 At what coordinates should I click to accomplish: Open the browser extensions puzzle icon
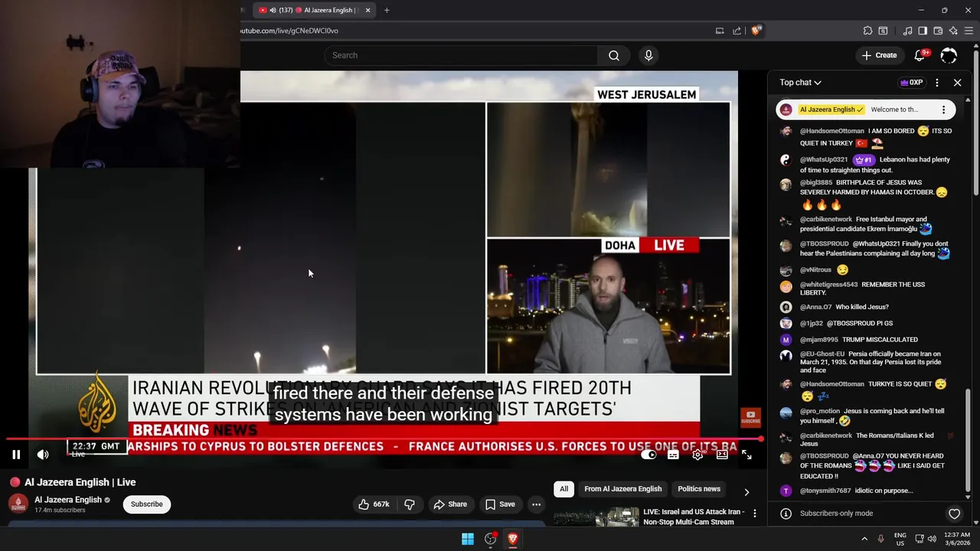click(867, 31)
